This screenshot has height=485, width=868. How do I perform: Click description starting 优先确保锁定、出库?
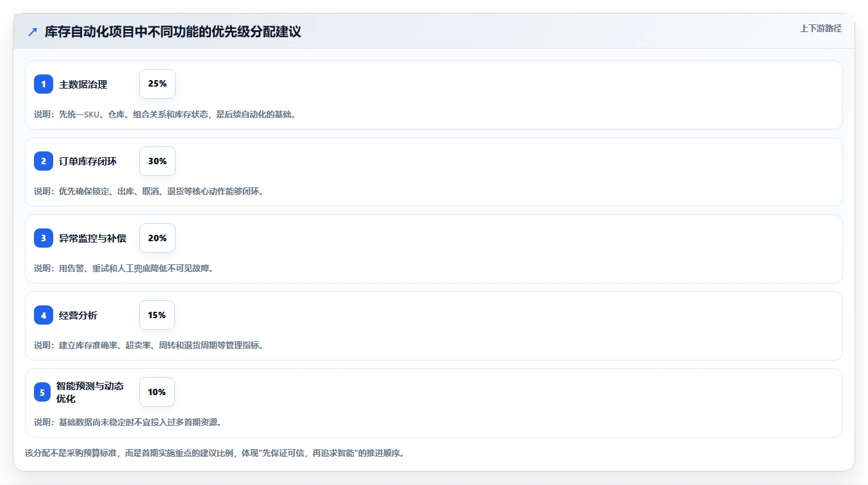point(149,191)
